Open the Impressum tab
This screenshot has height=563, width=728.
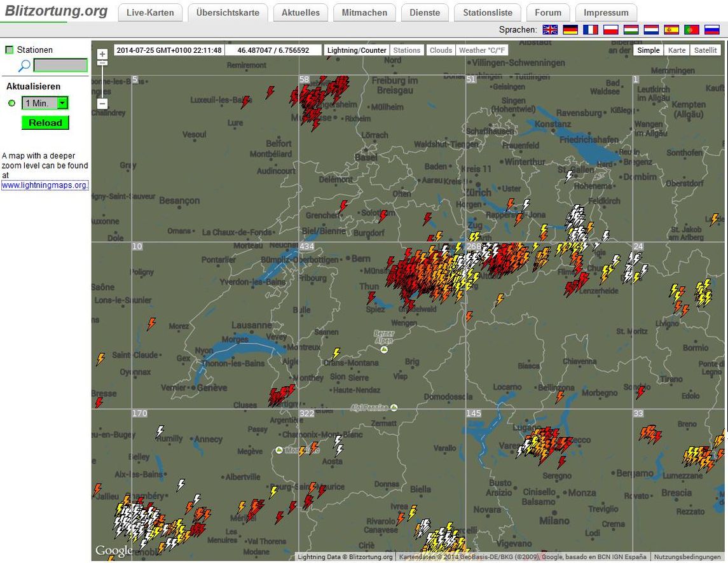pyautogui.click(x=606, y=13)
